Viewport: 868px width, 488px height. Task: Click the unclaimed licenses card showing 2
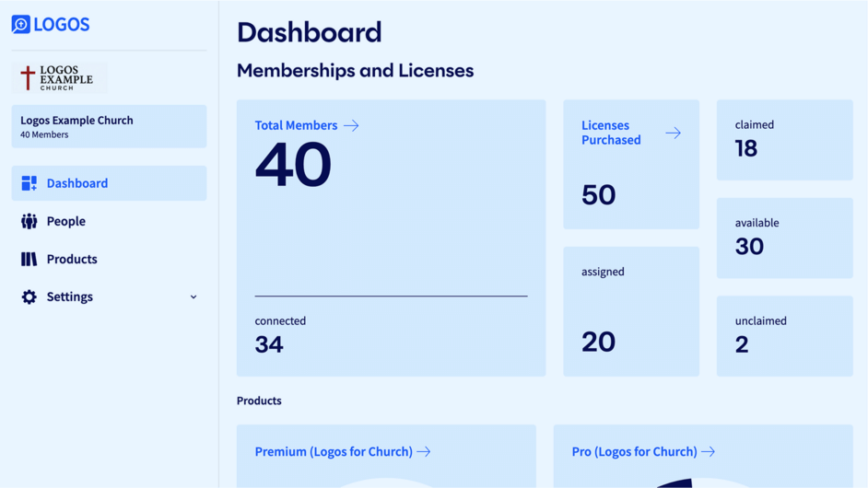(784, 335)
